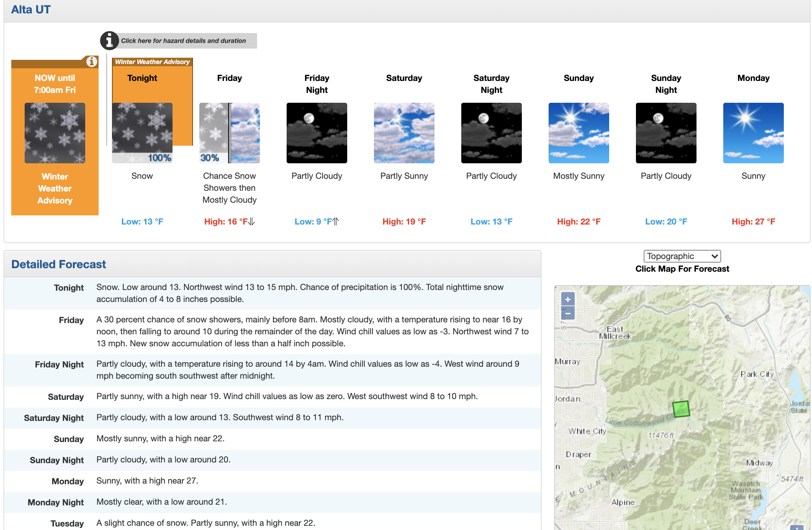812x530 pixels.
Task: Click the 'Monday Night' row label
Action: coord(56,503)
